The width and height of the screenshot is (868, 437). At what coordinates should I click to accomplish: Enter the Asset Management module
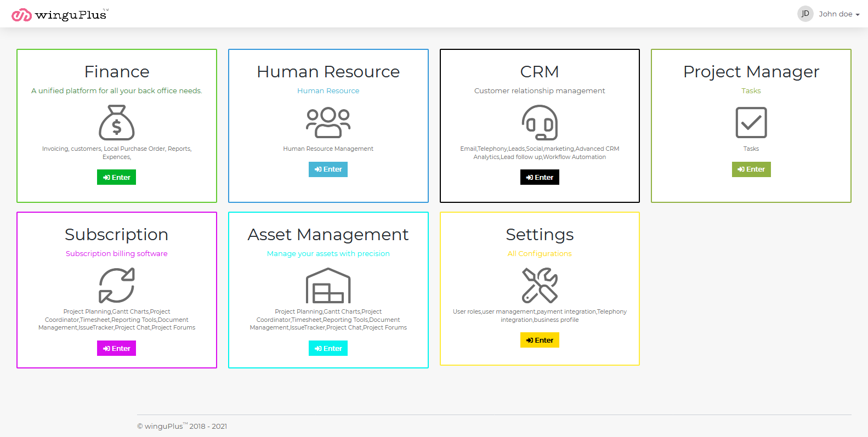pyautogui.click(x=328, y=348)
